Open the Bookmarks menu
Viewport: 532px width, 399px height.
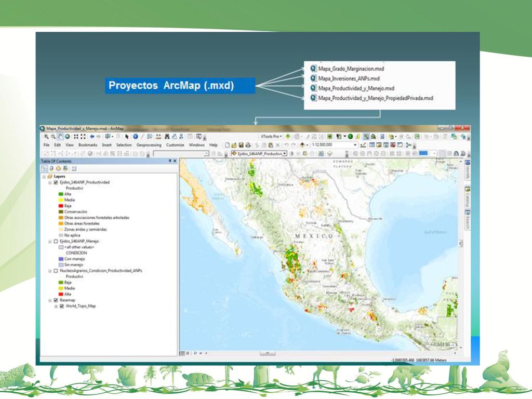(88, 145)
